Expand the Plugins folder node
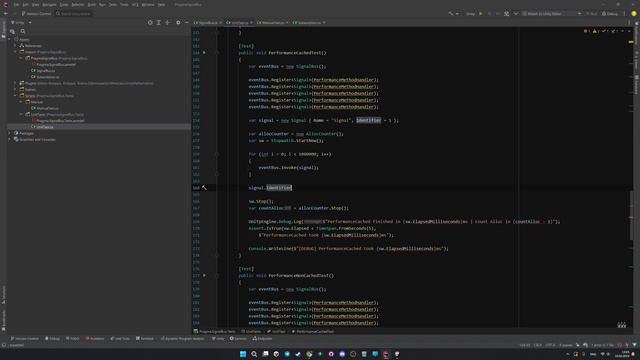The width and height of the screenshot is (640, 360). click(x=16, y=83)
